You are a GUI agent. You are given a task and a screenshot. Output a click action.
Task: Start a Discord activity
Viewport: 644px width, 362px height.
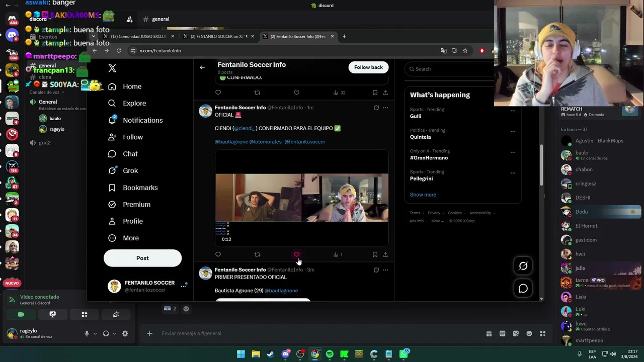pos(84,314)
